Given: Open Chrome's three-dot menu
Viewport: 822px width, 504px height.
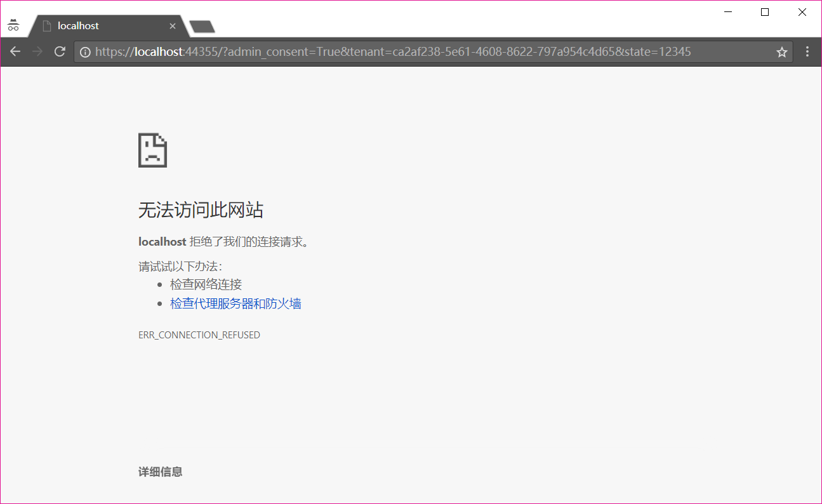Looking at the screenshot, I should tap(807, 51).
